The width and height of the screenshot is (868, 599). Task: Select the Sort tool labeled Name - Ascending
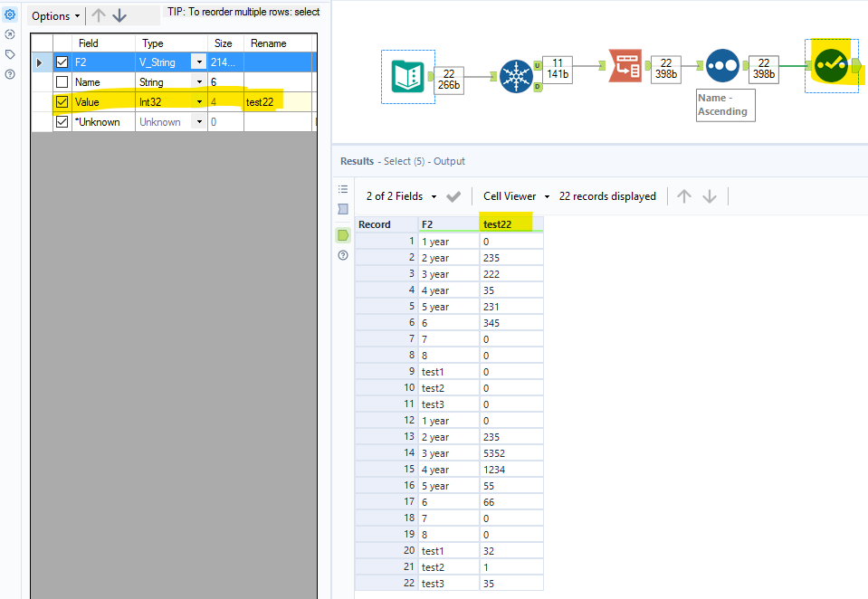tap(723, 65)
